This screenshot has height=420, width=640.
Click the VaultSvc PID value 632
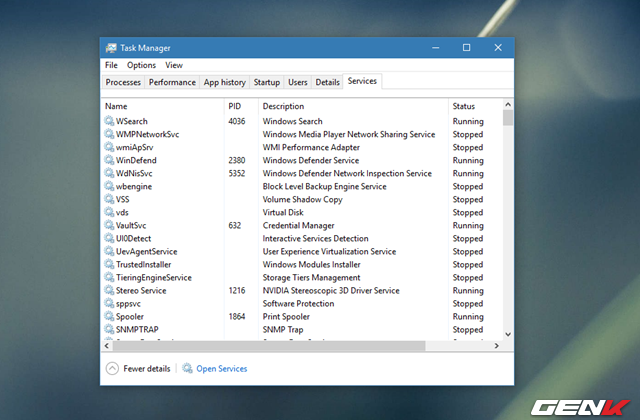click(235, 226)
